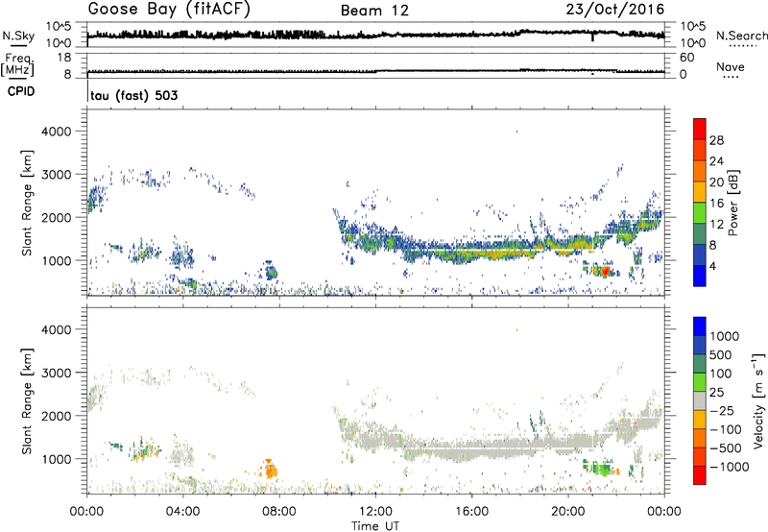The width and height of the screenshot is (768, 532).
Task: Click the Freq. [MHz] axis label
Action: (x=18, y=64)
